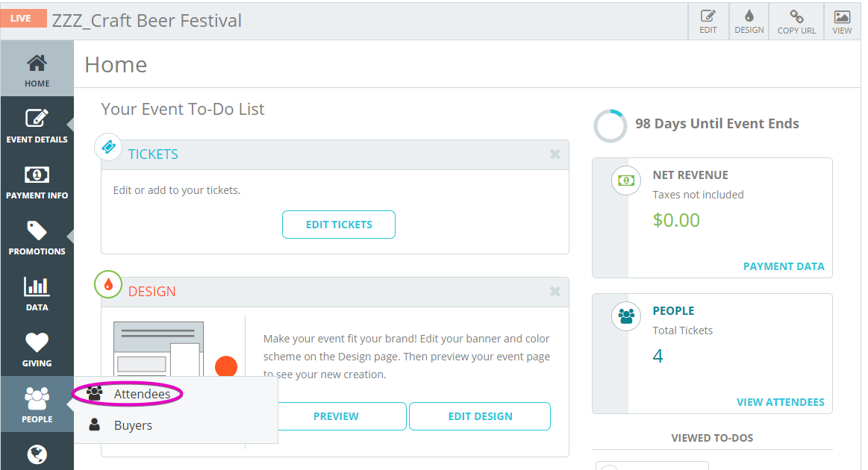This screenshot has width=868, height=470.
Task: Click the People card group icon
Action: tap(626, 316)
